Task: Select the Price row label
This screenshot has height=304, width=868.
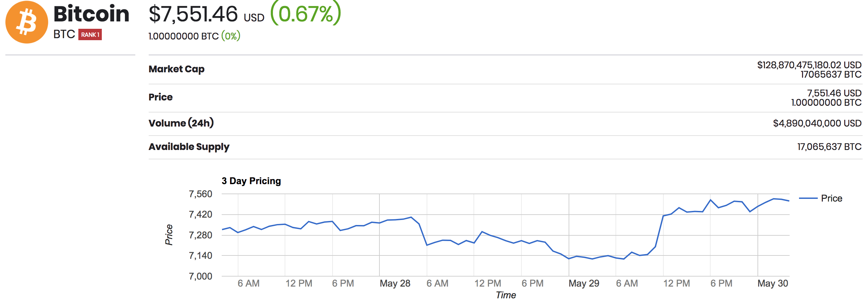Action: pyautogui.click(x=160, y=97)
